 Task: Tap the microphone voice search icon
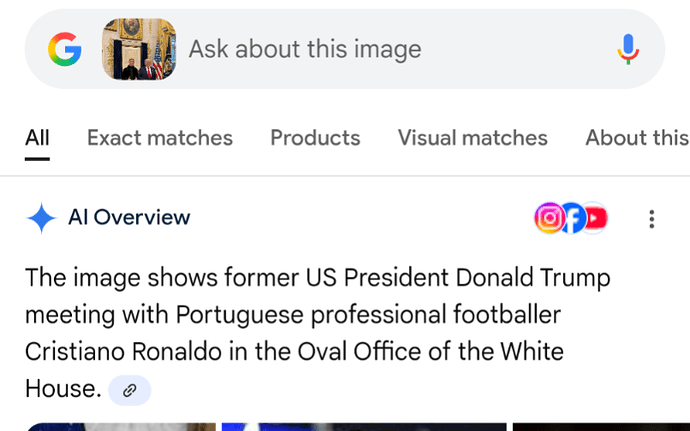pyautogui.click(x=628, y=49)
